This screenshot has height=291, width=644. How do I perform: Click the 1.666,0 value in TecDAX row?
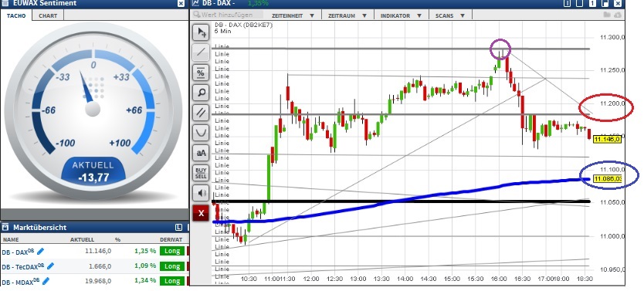[100, 266]
